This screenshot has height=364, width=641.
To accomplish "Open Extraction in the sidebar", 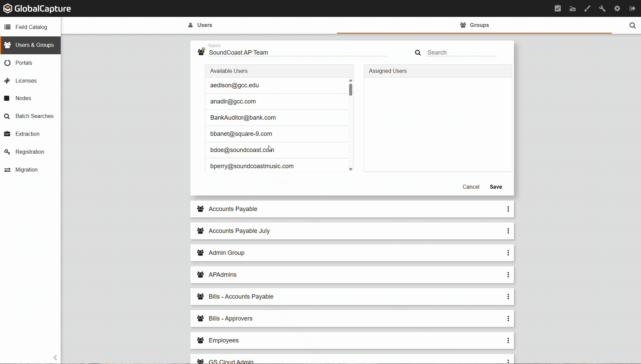I will (x=30, y=134).
